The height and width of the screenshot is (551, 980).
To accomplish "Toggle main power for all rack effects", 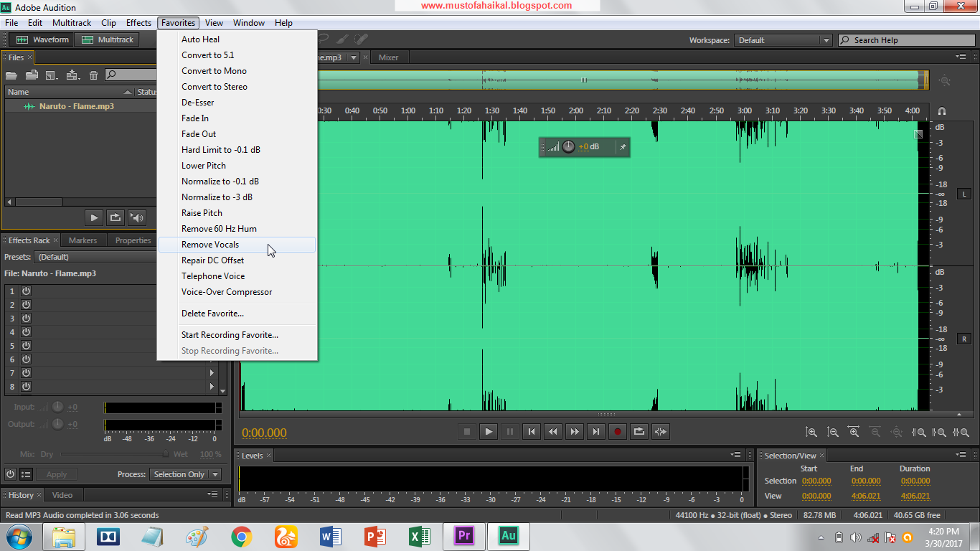I will [10, 474].
